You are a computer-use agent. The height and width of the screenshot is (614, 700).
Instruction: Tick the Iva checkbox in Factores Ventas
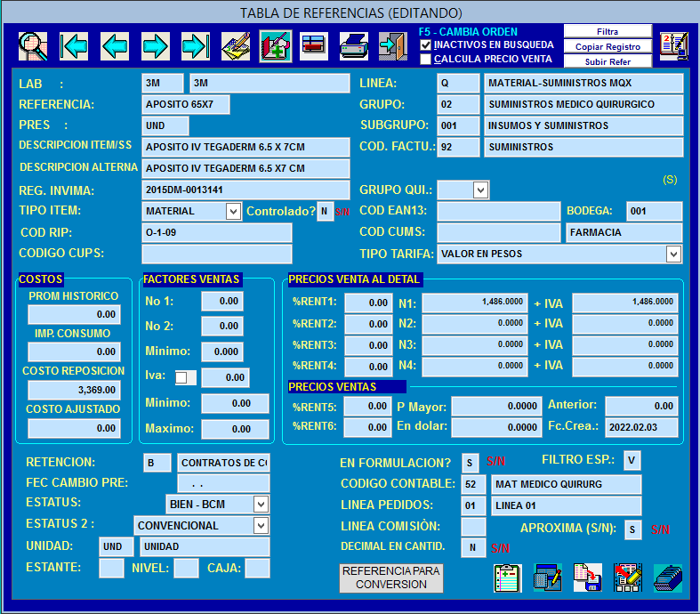tap(181, 378)
